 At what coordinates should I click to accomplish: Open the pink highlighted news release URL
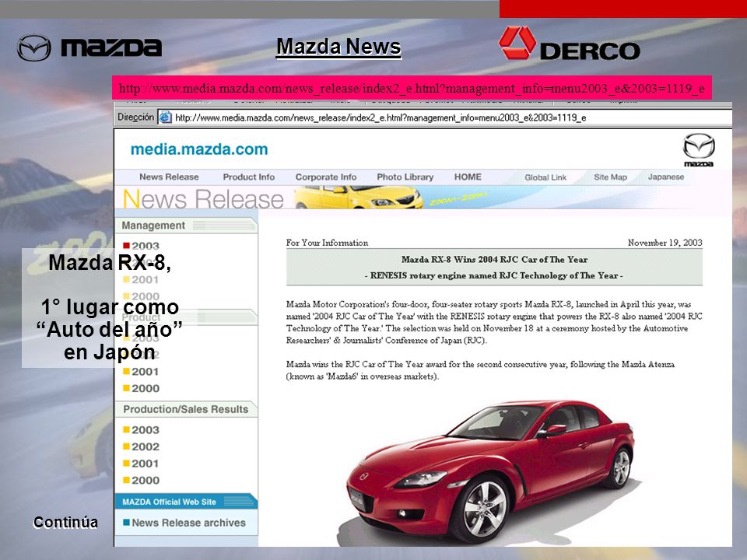412,88
